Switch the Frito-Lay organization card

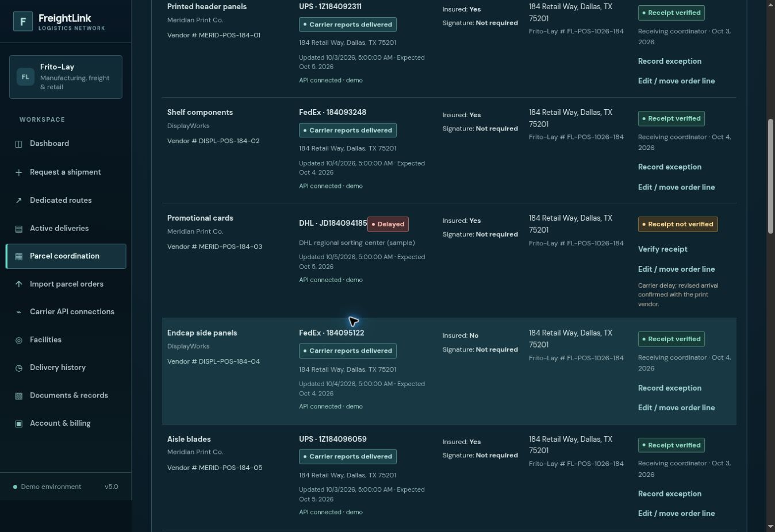(x=66, y=77)
